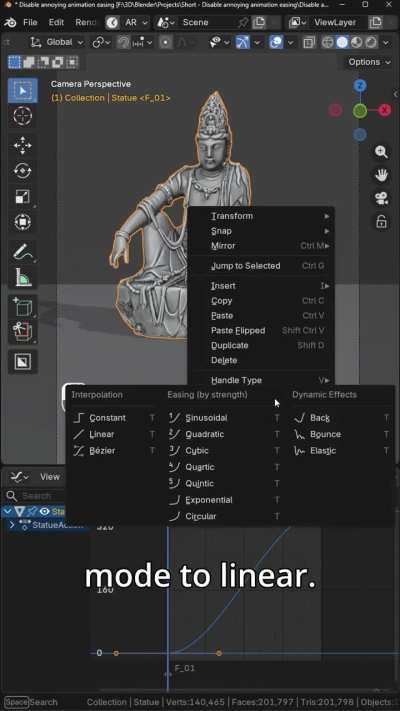The image size is (400, 711).
Task: Choose Paste Flipped from context menu
Action: click(261, 331)
